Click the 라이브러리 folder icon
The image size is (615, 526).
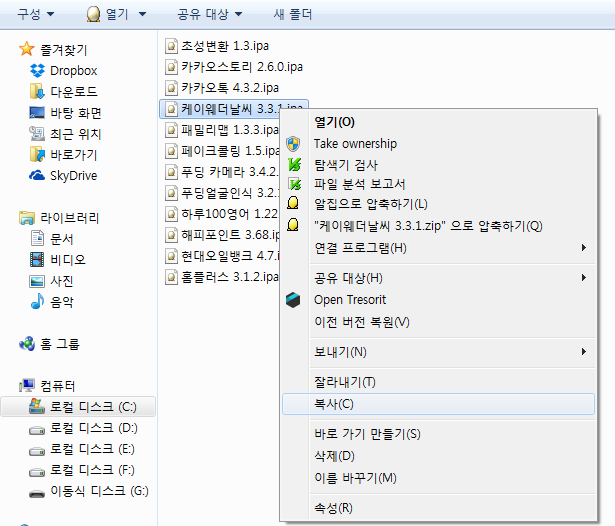(27, 218)
